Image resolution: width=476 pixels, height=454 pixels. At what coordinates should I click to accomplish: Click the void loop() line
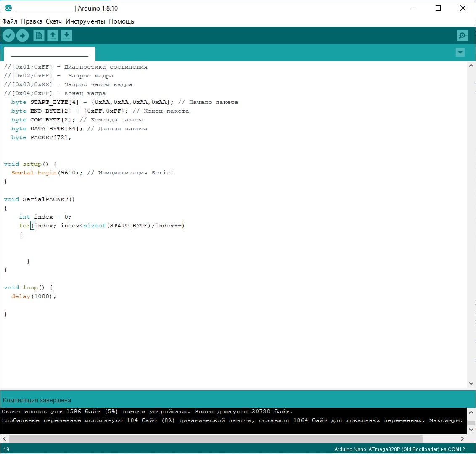click(28, 288)
